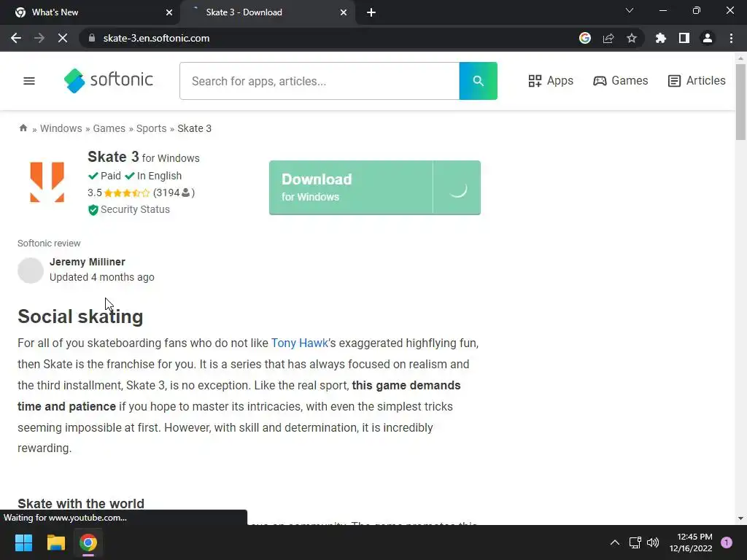Click the Google icon in address bar
The width and height of the screenshot is (747, 560).
pyautogui.click(x=585, y=38)
